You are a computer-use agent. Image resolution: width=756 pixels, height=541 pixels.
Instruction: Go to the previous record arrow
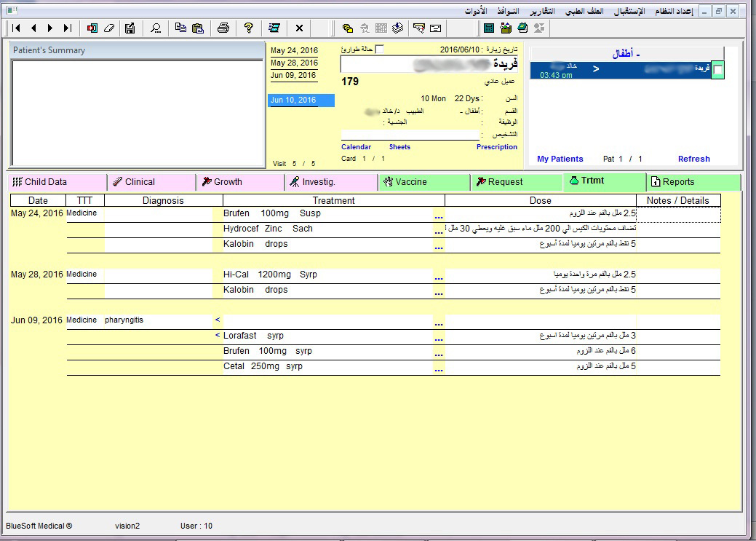[x=33, y=28]
